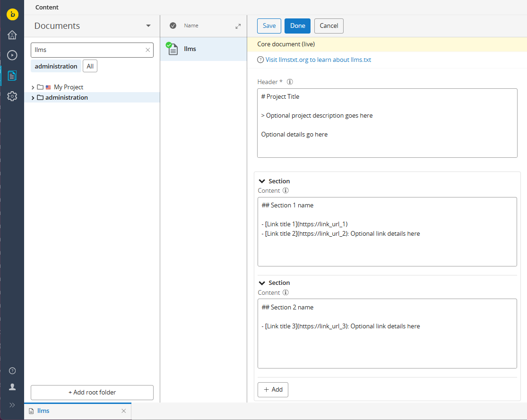Screen dimensions: 527x420
Task: Open the Documents dropdown menu
Action: tap(148, 26)
